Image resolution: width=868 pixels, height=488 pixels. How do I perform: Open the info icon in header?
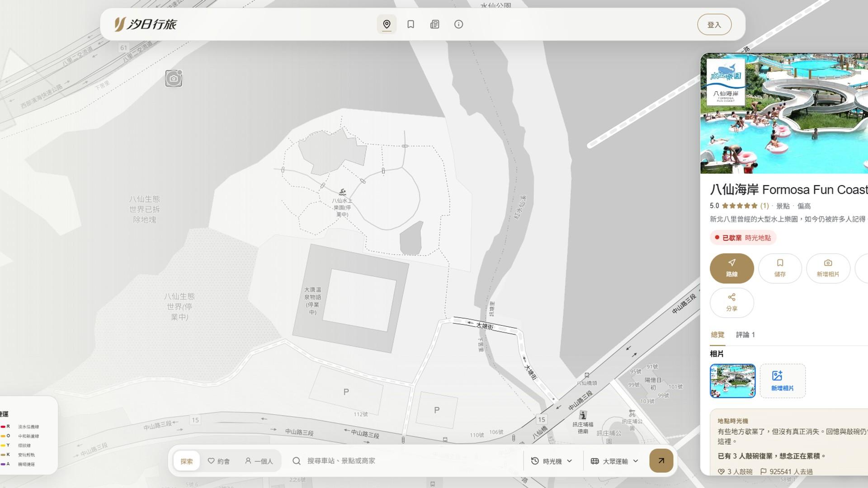click(458, 24)
